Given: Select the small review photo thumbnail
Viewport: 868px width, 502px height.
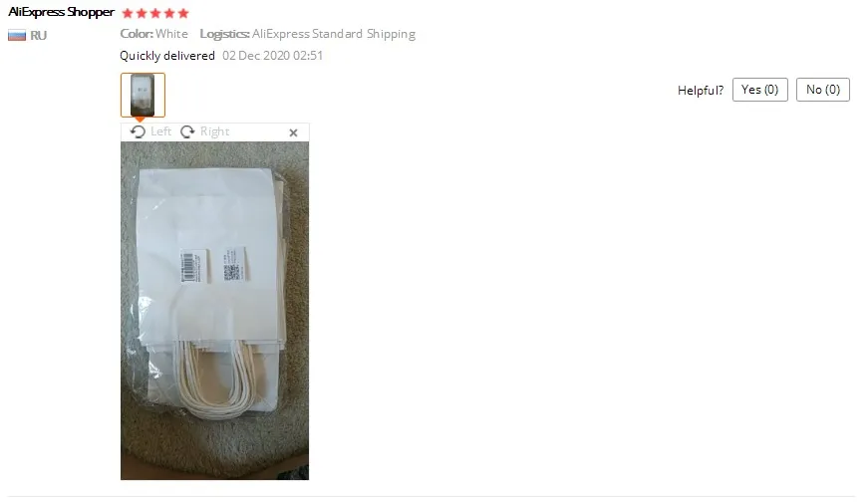Looking at the screenshot, I should pos(143,95).
